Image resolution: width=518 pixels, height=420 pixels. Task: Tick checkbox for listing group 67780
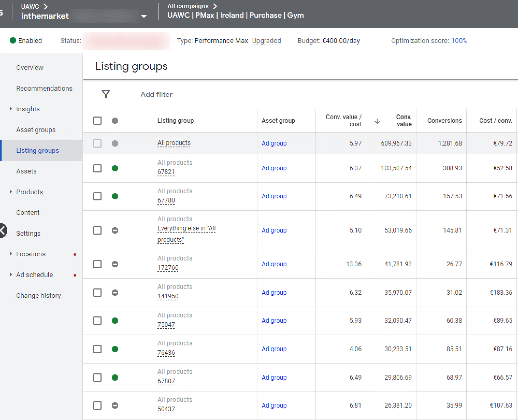pos(97,196)
